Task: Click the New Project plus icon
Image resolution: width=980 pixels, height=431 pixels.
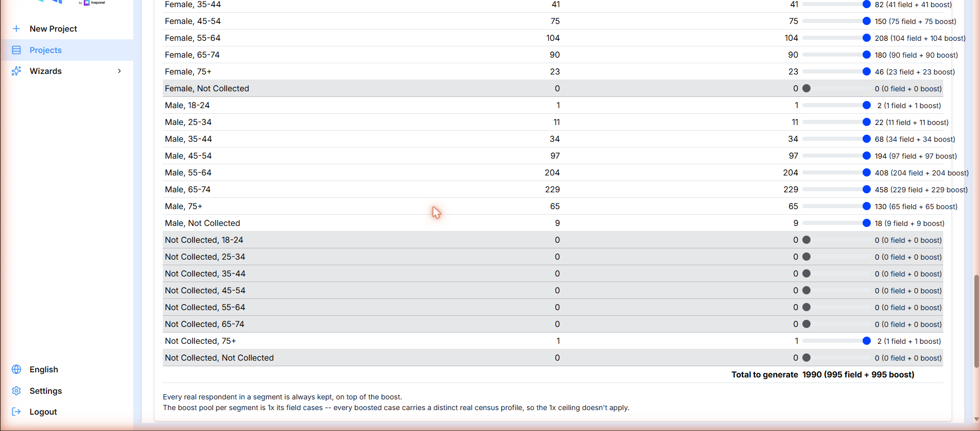Action: pyautogui.click(x=16, y=29)
